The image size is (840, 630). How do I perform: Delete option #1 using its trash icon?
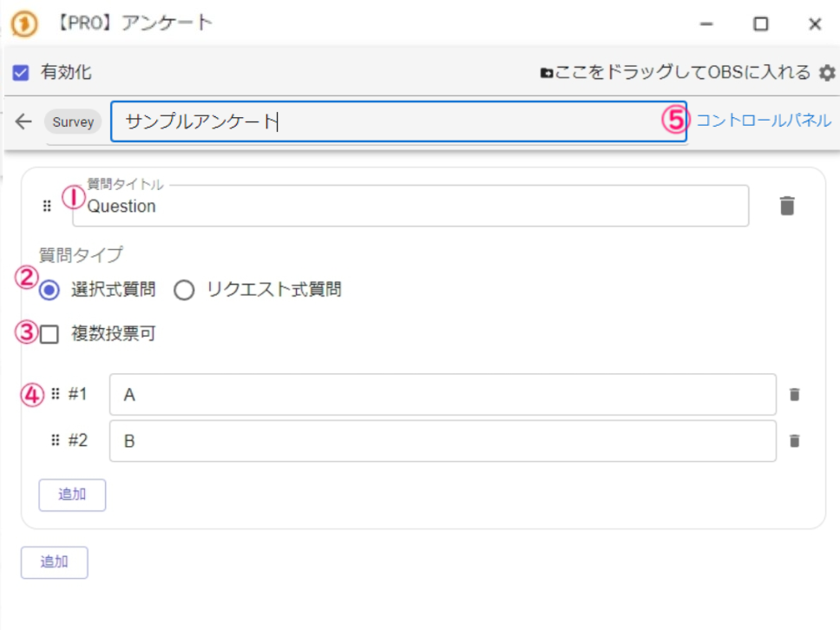tap(794, 395)
